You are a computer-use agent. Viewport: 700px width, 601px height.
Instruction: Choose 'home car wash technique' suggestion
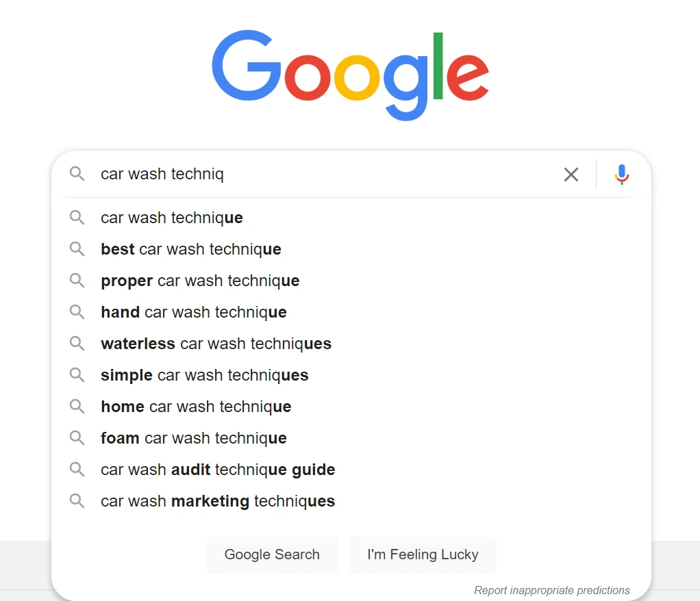click(x=351, y=407)
